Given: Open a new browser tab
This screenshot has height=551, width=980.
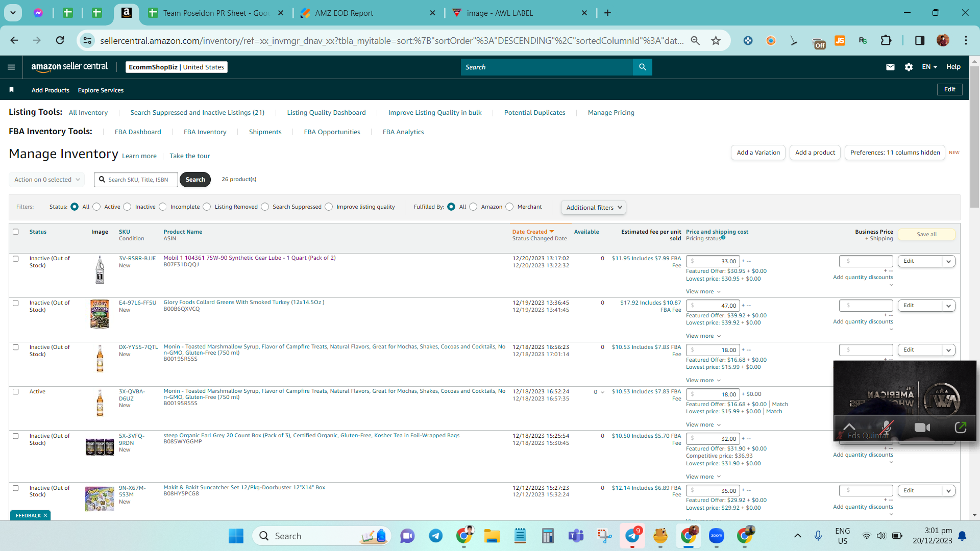Looking at the screenshot, I should click(607, 13).
